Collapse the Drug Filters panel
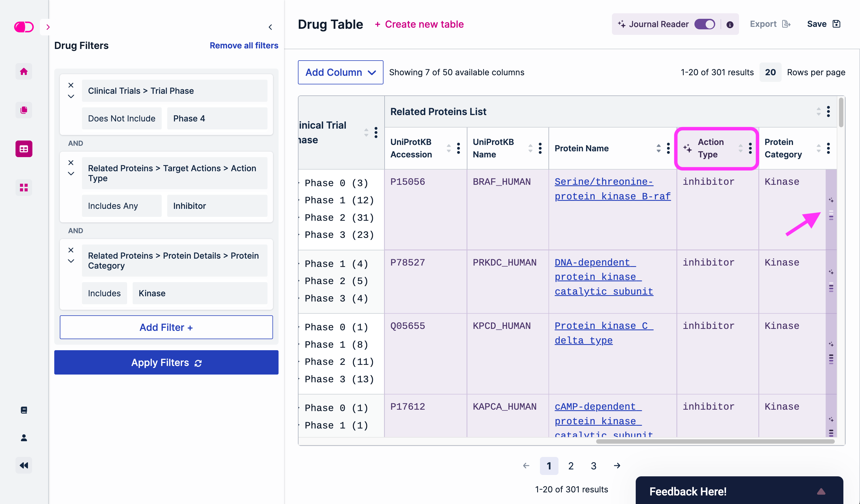Screen dimensions: 860x504 pos(270,27)
